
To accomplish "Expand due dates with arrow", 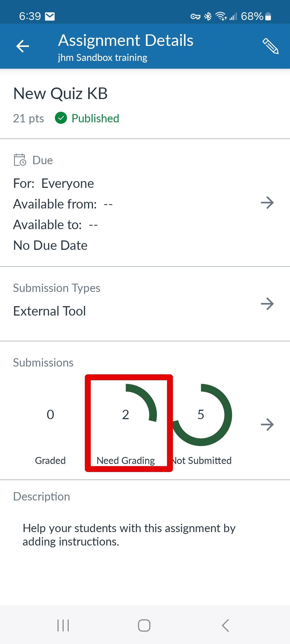I will pos(267,203).
